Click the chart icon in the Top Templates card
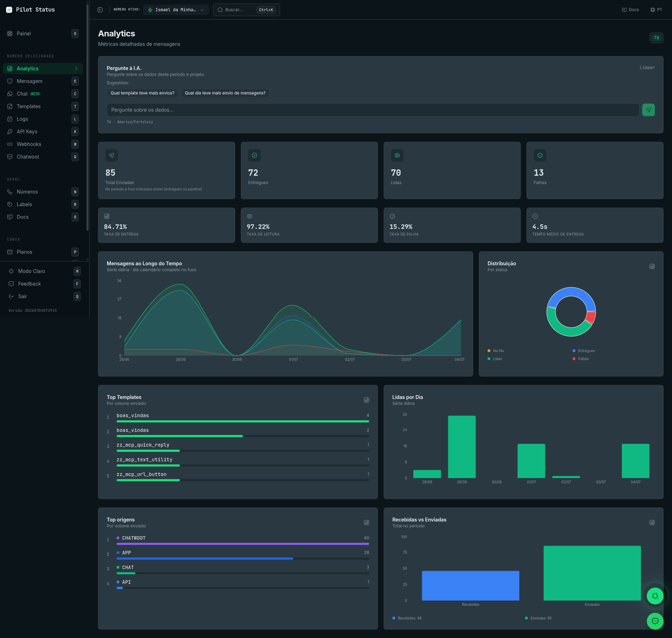 (366, 400)
